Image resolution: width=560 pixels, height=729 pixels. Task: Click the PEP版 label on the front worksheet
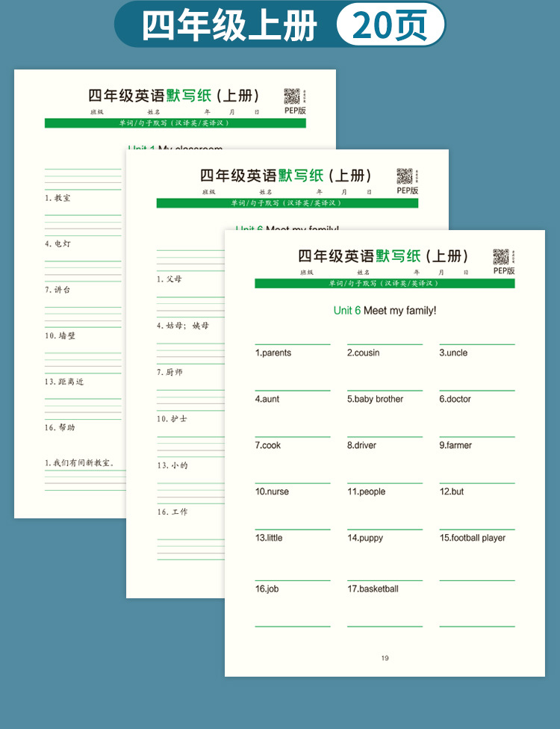[x=504, y=270]
